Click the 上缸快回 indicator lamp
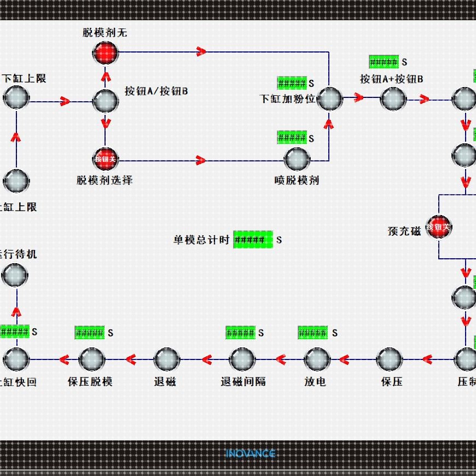The height and width of the screenshot is (476, 476). (x=16, y=359)
